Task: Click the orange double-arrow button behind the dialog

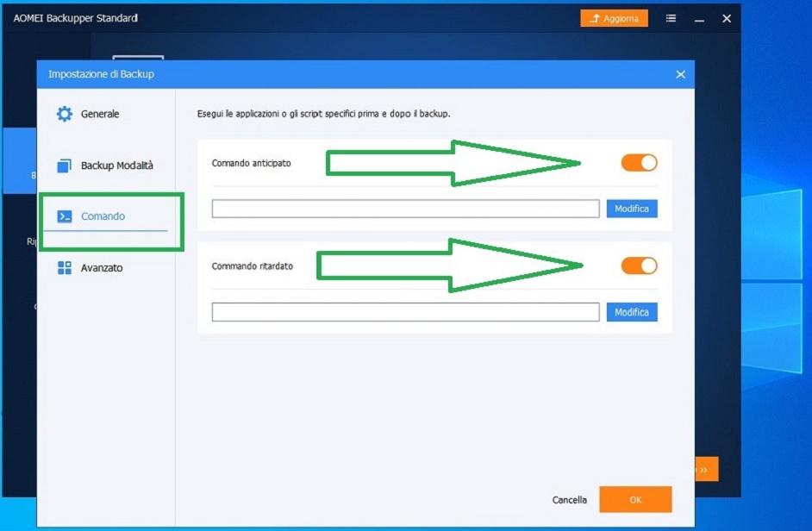Action: [x=706, y=469]
